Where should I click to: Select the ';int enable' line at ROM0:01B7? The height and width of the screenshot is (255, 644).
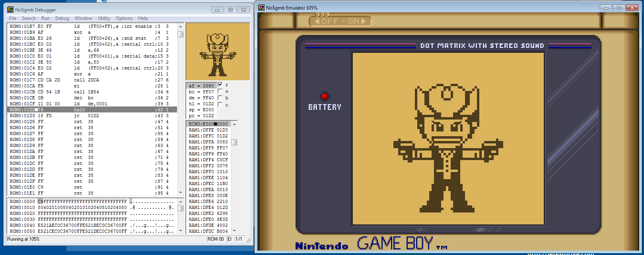92,26
